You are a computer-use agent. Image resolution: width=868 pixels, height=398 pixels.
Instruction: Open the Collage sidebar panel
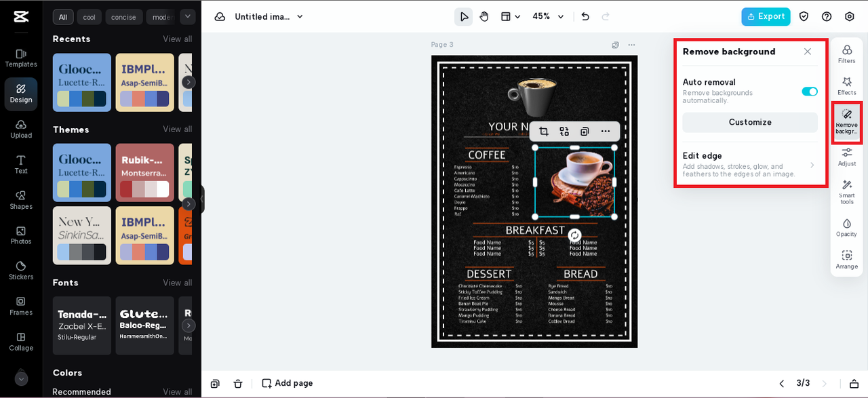click(21, 342)
